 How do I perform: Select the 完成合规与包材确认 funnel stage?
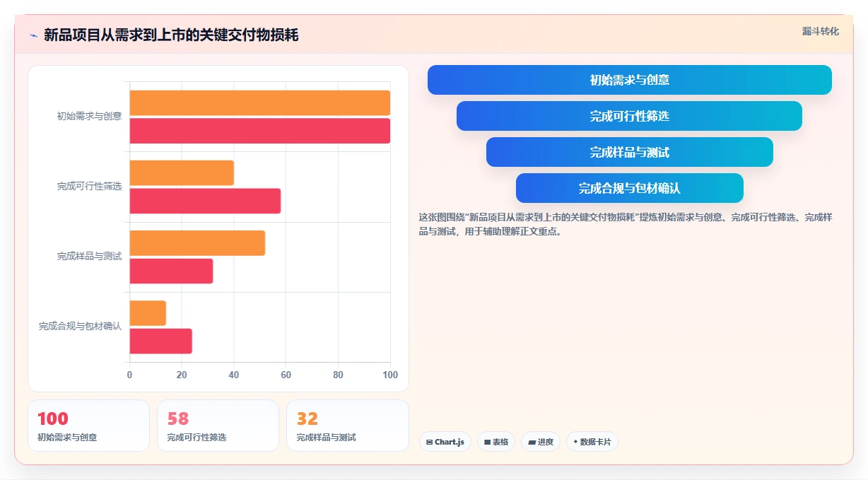coord(629,188)
